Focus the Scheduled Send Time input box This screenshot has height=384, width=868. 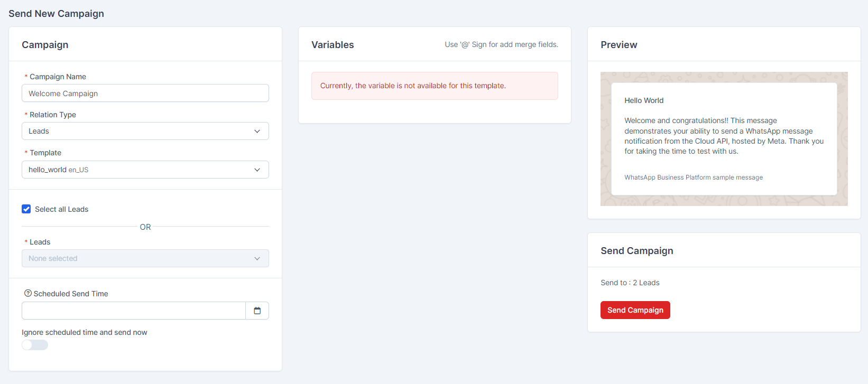133,311
